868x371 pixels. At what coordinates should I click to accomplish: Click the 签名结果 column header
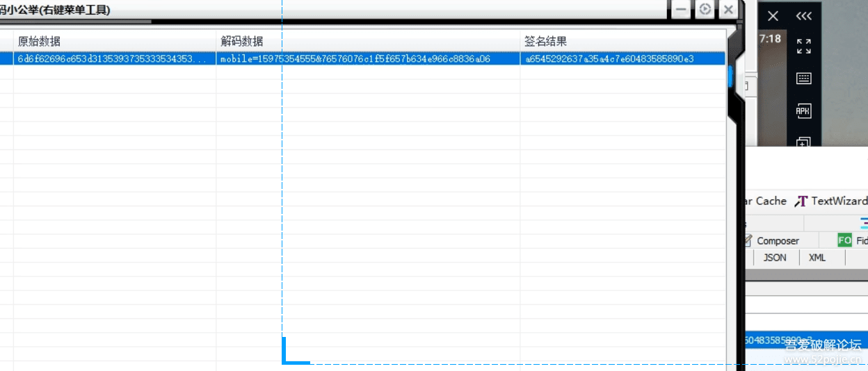tap(546, 41)
